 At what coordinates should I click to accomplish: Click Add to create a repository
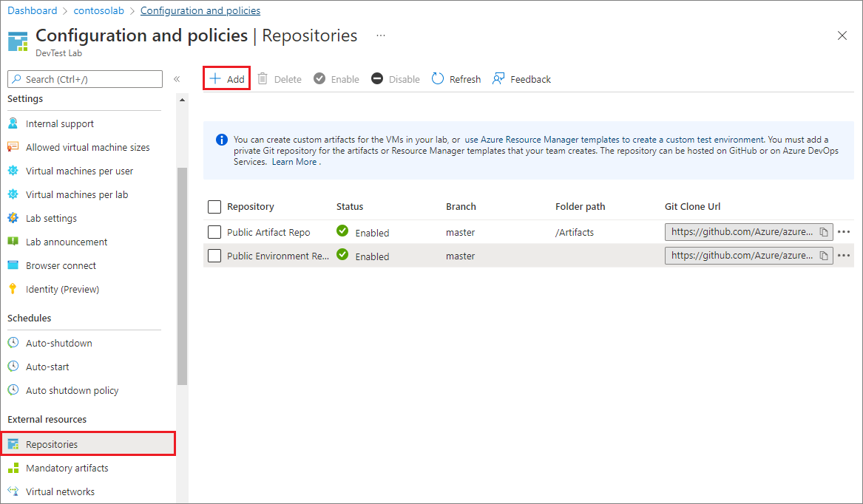(x=226, y=78)
